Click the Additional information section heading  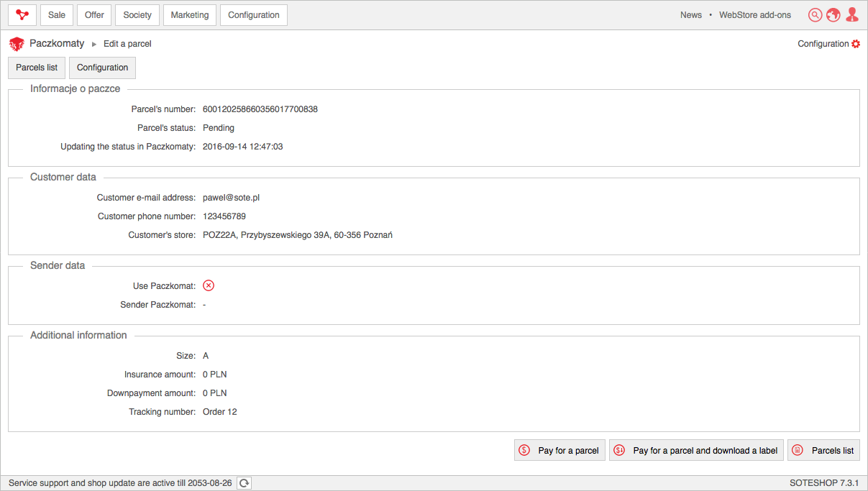pos(78,335)
